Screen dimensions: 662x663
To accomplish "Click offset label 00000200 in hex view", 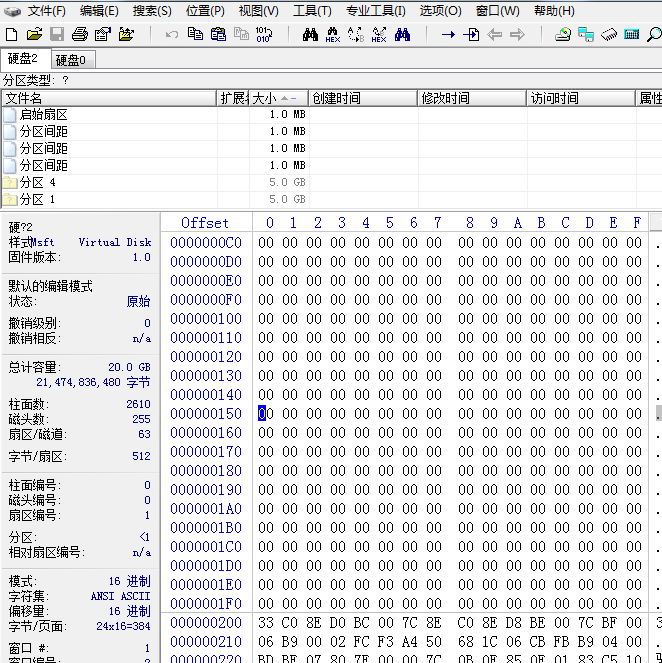I will 206,622.
